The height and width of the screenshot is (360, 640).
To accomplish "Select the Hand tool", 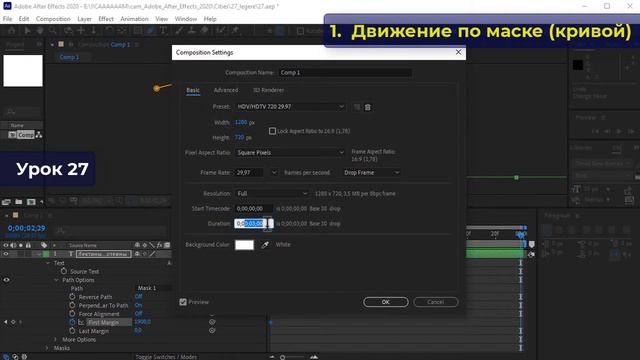I will [x=40, y=31].
